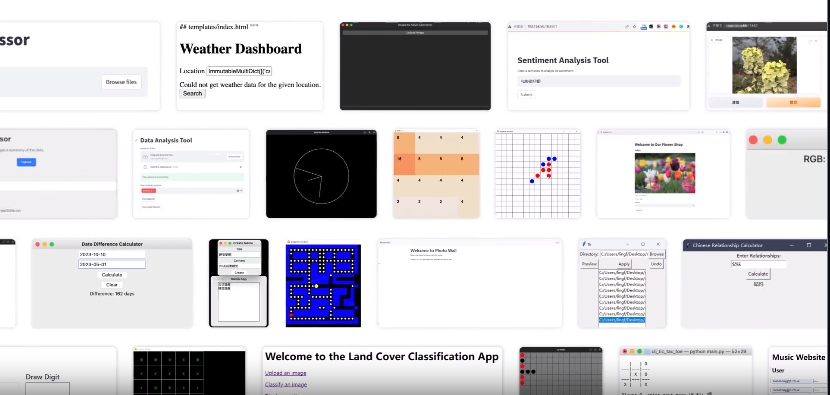The image size is (830, 395).
Task: Open the "Upload an image" link
Action: point(285,373)
